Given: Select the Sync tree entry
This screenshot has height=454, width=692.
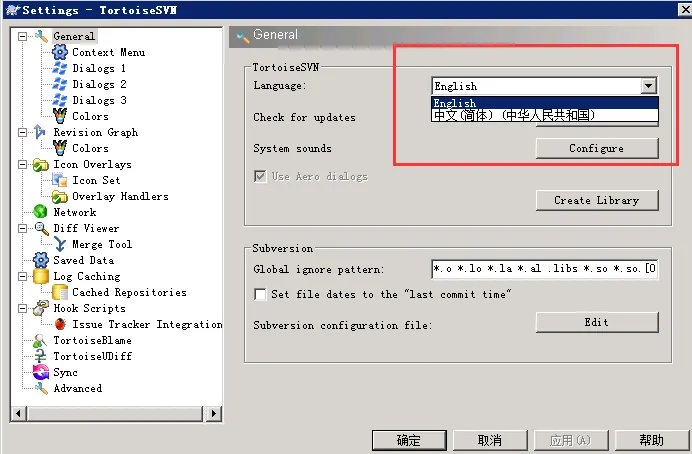Looking at the screenshot, I should [65, 372].
